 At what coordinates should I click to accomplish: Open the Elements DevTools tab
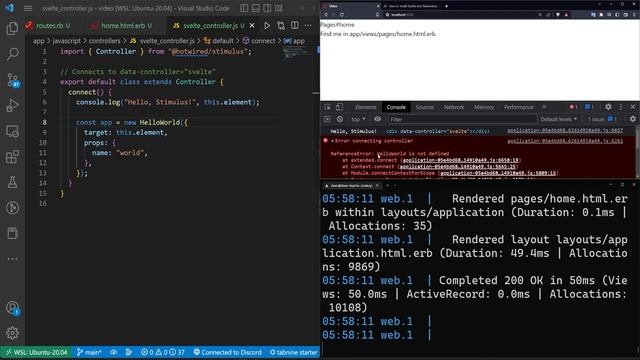pos(365,107)
